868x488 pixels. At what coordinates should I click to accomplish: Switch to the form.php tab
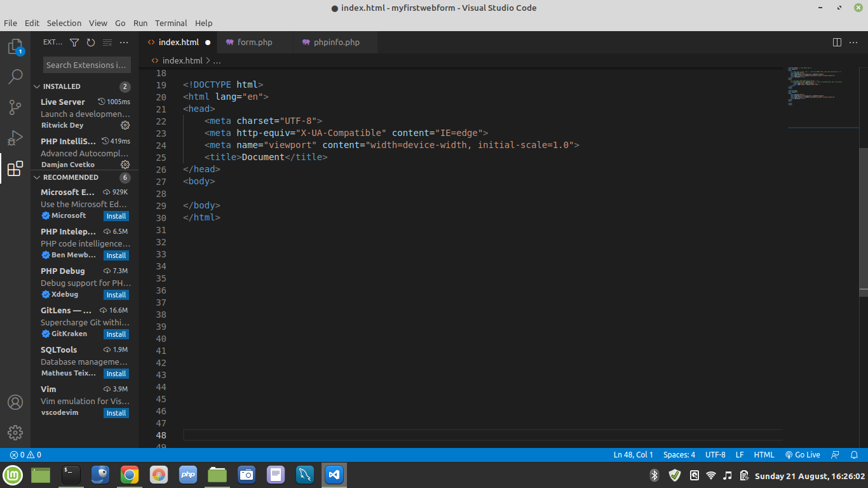pyautogui.click(x=254, y=43)
